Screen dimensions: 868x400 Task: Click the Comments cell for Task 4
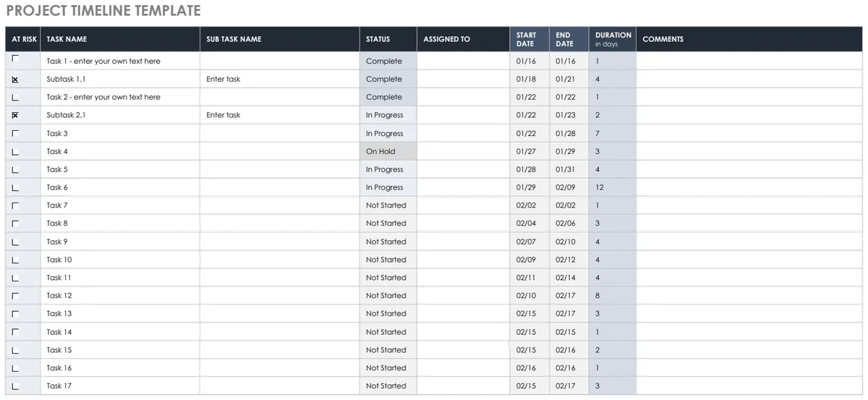(x=750, y=151)
